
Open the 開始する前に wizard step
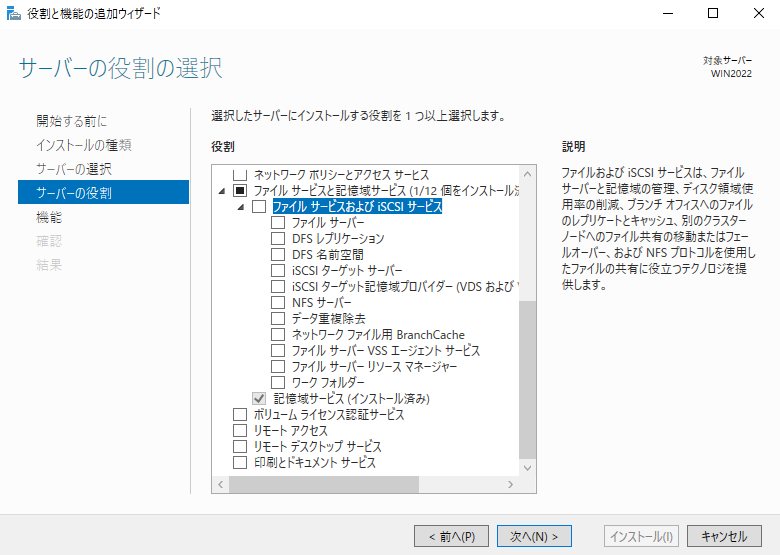pos(71,121)
